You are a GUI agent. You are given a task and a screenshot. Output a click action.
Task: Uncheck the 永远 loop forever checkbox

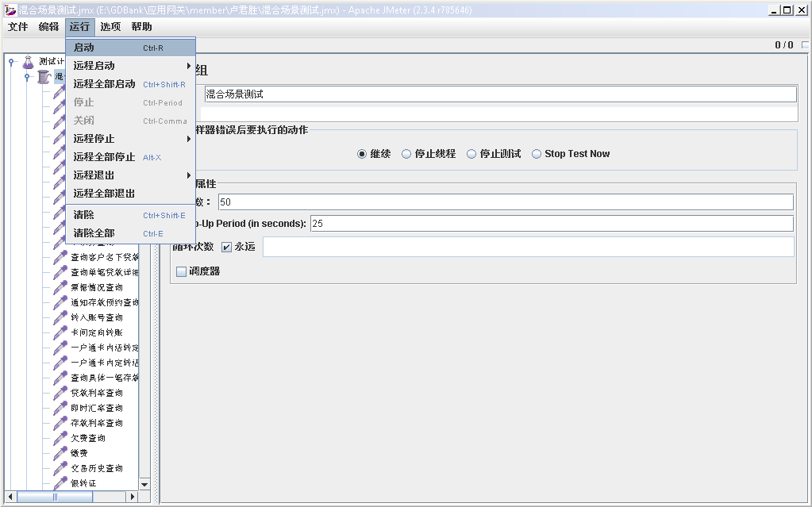click(226, 247)
